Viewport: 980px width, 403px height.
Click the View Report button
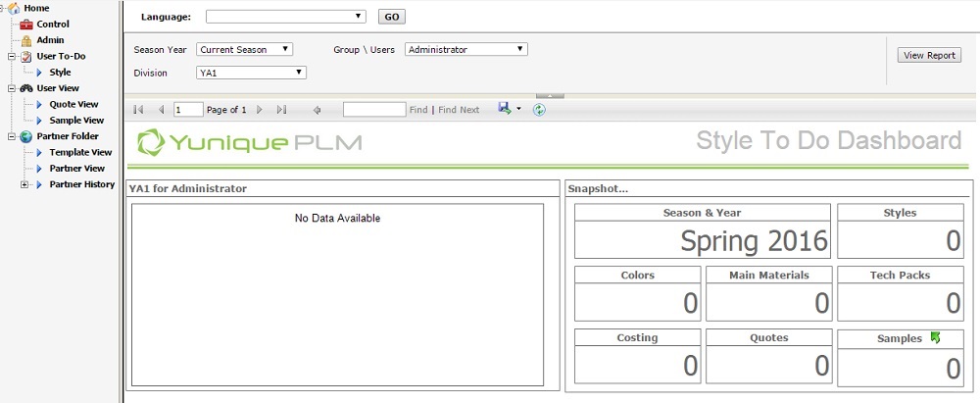929,55
